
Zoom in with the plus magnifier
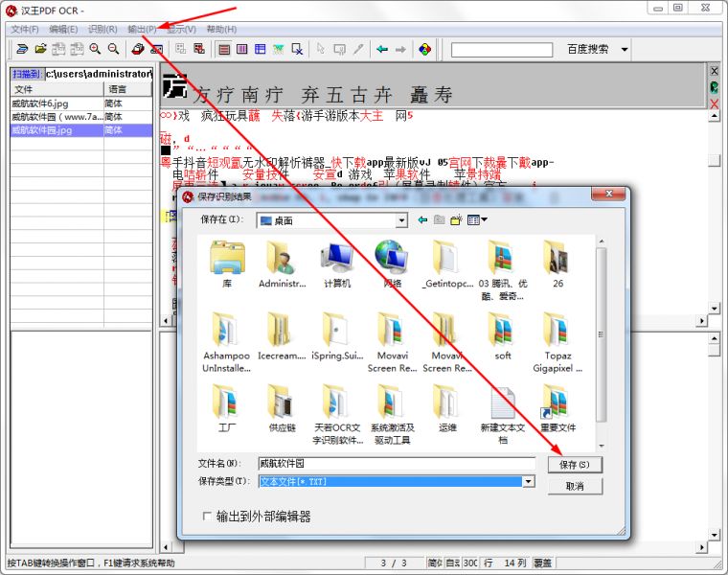pyautogui.click(x=95, y=49)
